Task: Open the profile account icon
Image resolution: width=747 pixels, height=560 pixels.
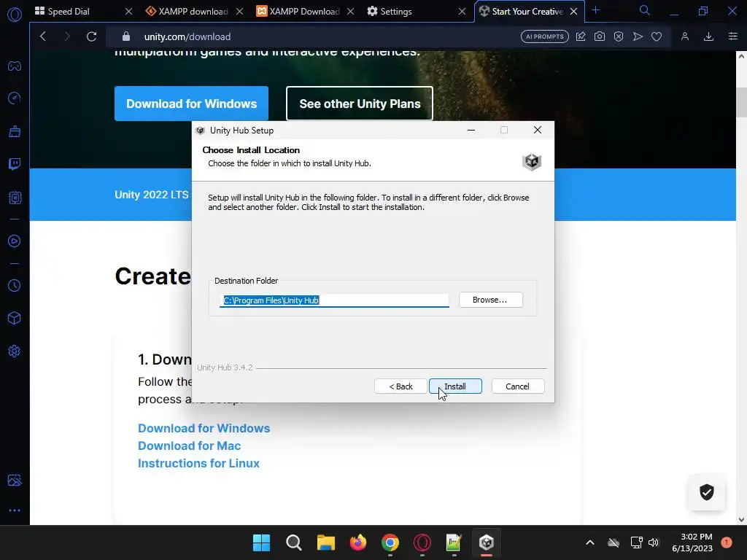Action: pos(685,36)
